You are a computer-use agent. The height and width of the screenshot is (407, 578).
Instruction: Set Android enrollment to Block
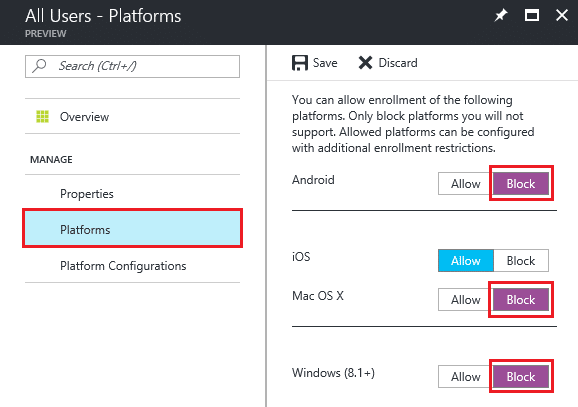tap(520, 184)
